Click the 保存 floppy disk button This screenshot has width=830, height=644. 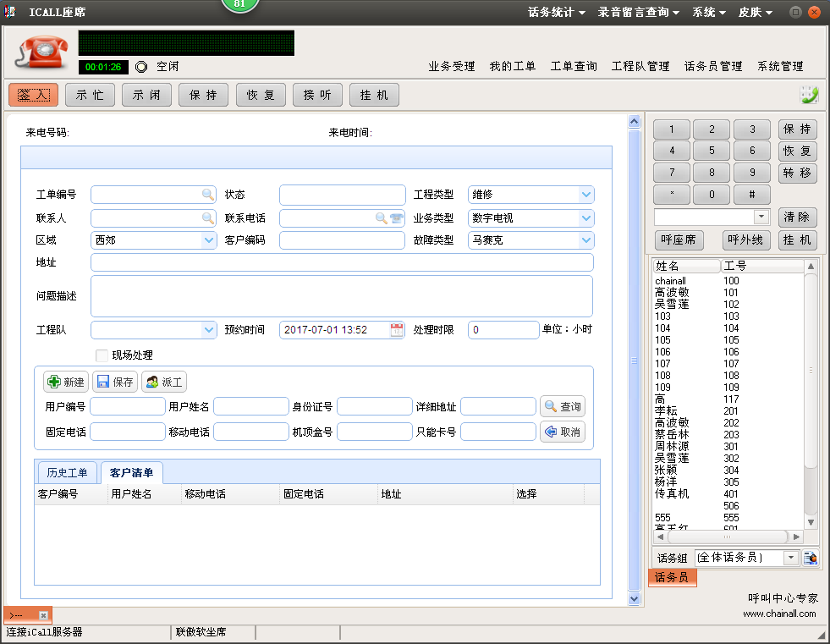(115, 382)
